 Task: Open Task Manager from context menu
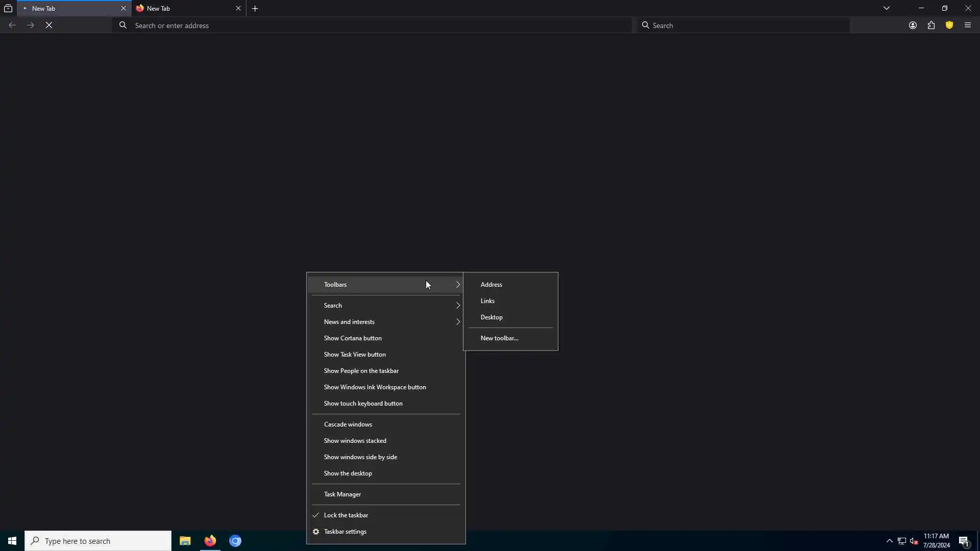(342, 494)
